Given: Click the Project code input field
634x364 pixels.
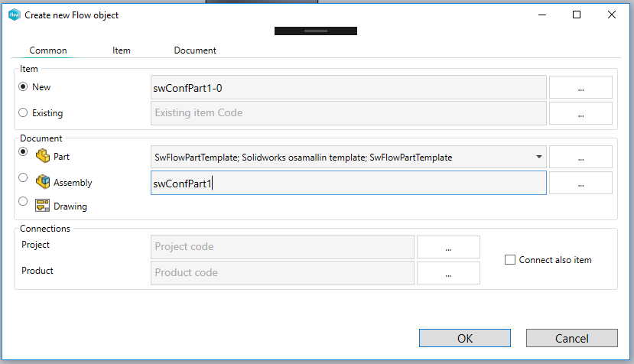Looking at the screenshot, I should [283, 247].
